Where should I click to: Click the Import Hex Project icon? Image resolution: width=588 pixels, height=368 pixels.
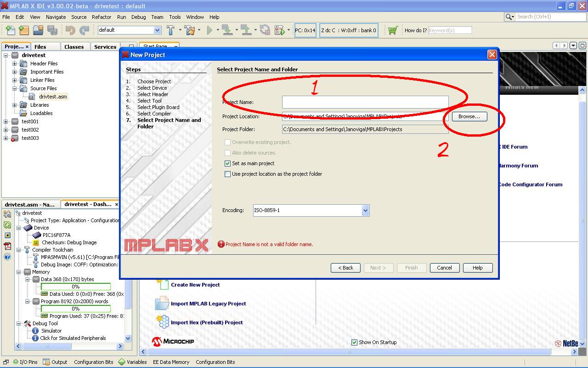(163, 322)
